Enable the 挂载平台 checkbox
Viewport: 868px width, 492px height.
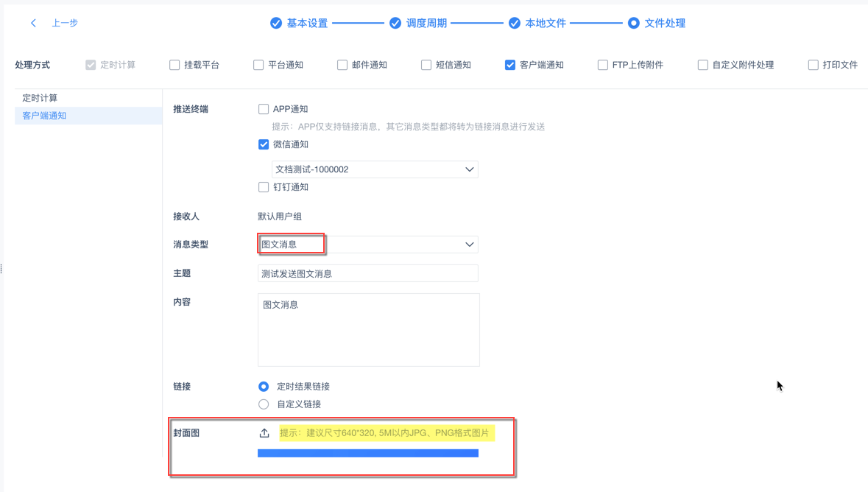coord(174,65)
